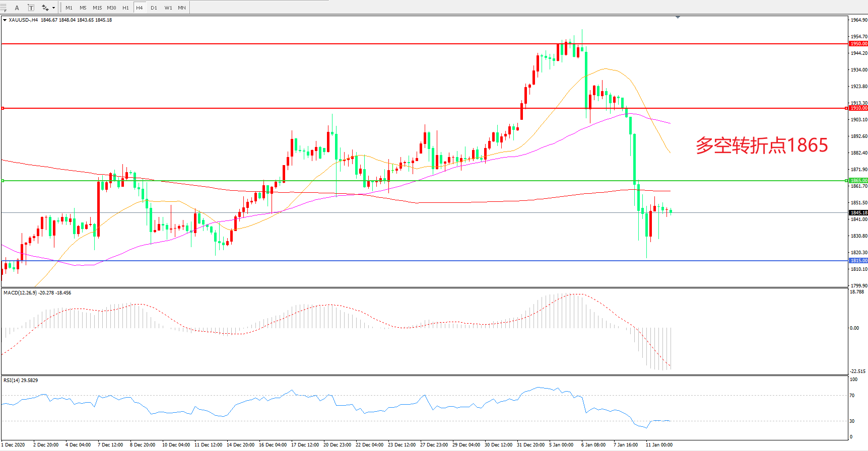Open the arrows tool dropdown arrow
Screen dimensions: 868x451
[x=53, y=8]
